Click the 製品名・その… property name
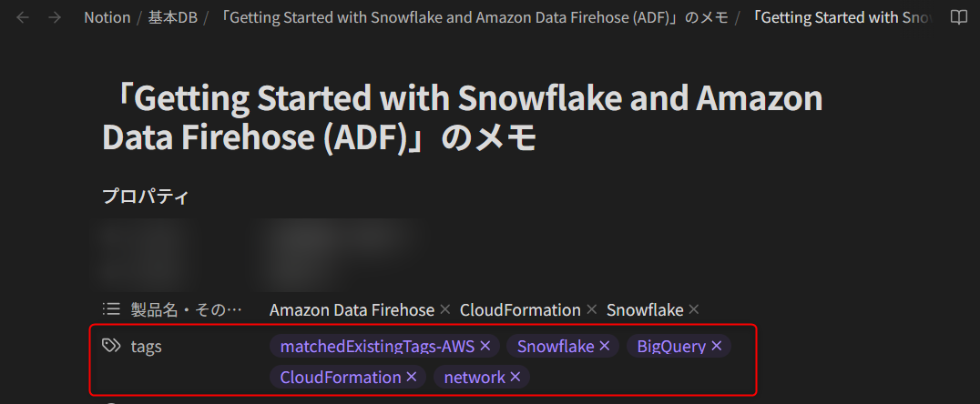This screenshot has width=980, height=404. pyautogui.click(x=186, y=309)
